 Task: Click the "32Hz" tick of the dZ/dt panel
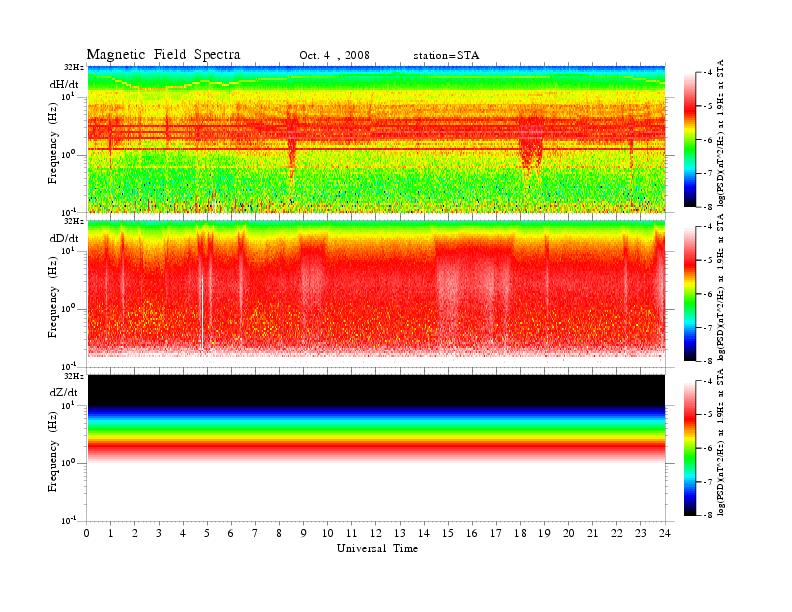[x=74, y=375]
